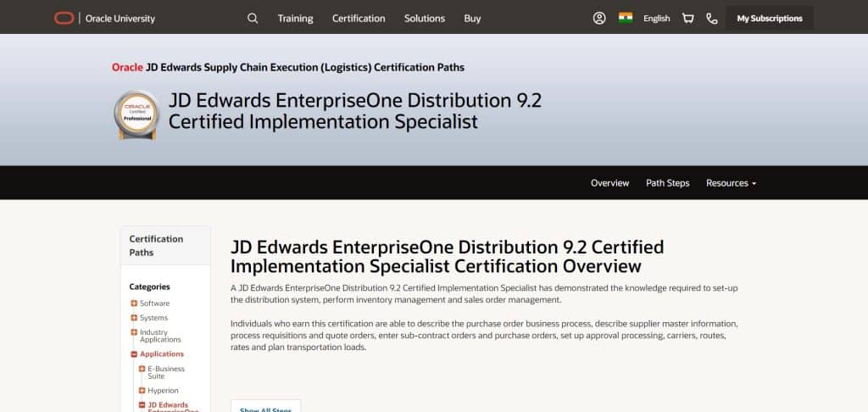Click the India flag country icon

(626, 18)
